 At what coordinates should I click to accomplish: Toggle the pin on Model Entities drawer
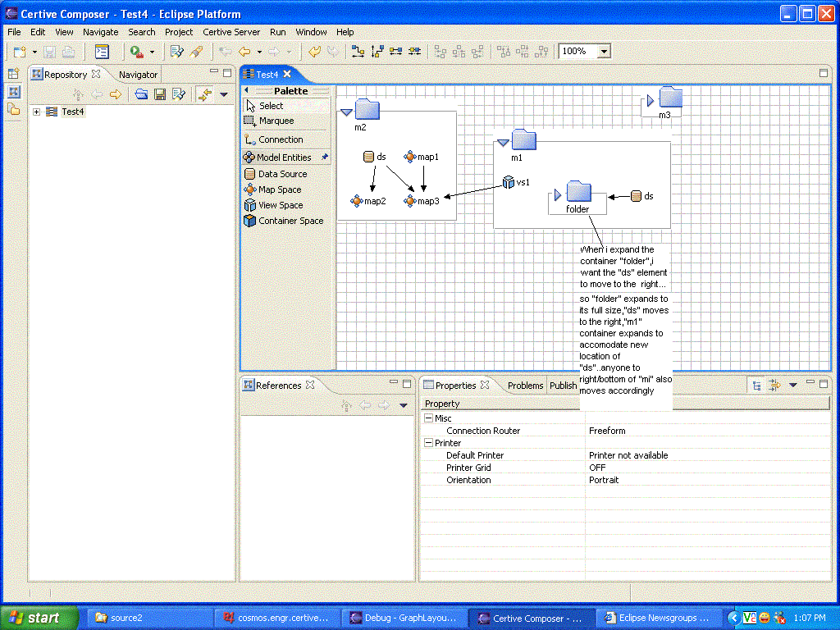point(324,157)
